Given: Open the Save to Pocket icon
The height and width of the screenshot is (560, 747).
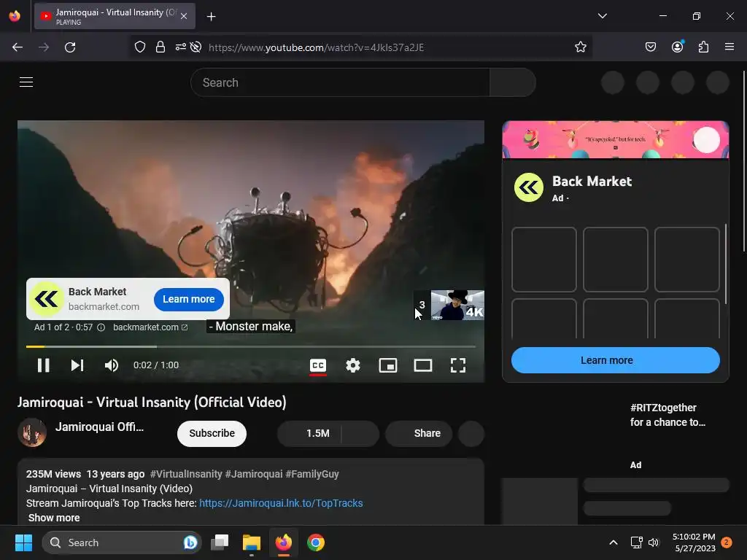Looking at the screenshot, I should tap(650, 47).
